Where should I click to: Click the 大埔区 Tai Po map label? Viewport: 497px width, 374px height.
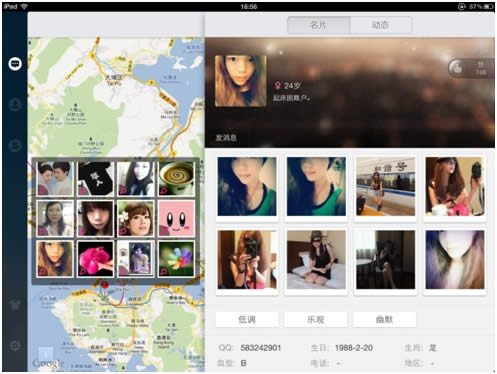pyautogui.click(x=114, y=80)
